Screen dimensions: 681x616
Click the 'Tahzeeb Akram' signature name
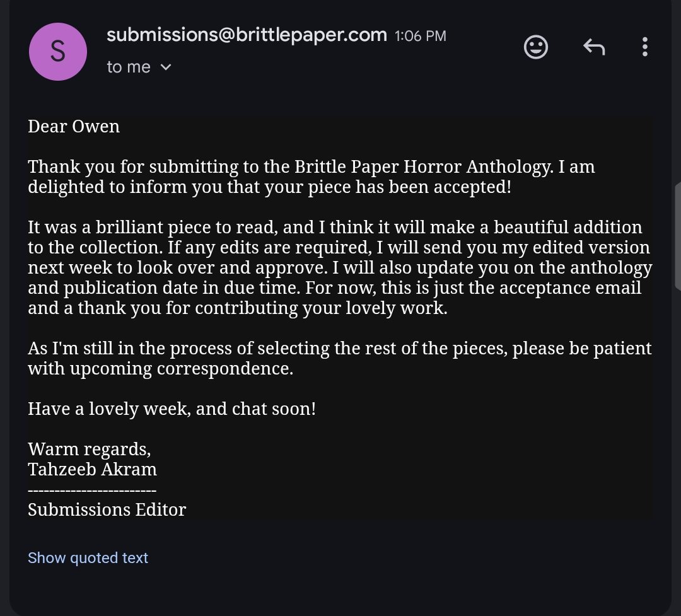[x=93, y=469]
